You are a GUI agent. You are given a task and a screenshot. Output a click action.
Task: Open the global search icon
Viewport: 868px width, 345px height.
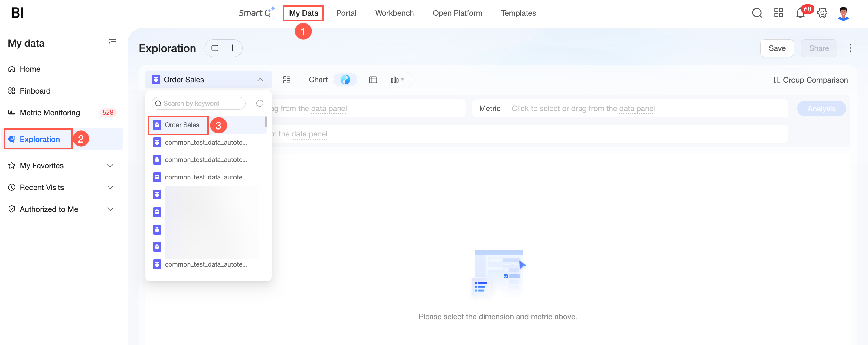(x=757, y=13)
